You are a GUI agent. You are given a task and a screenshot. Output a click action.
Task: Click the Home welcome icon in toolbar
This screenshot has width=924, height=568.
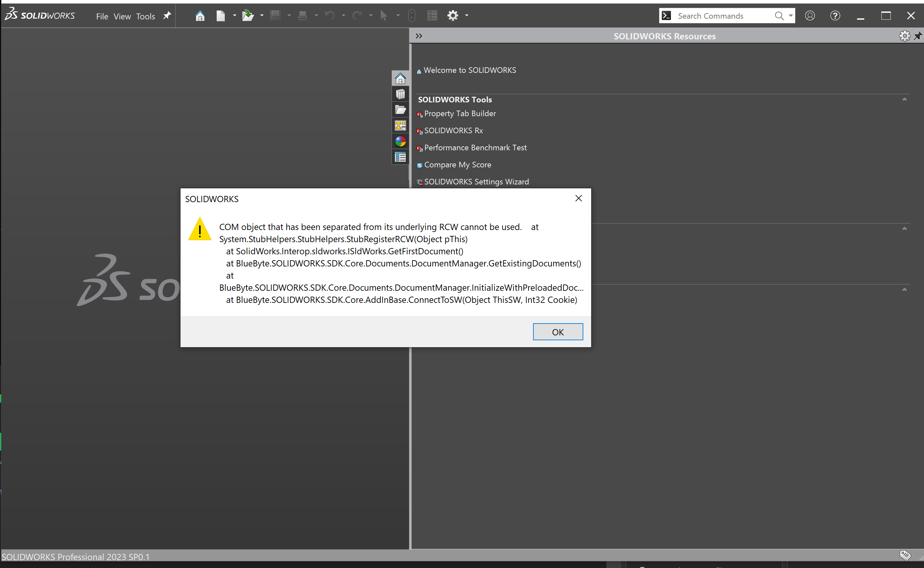200,16
